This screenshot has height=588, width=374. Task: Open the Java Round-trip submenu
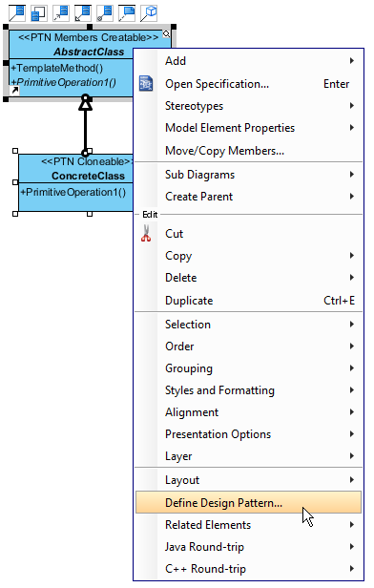248,546
